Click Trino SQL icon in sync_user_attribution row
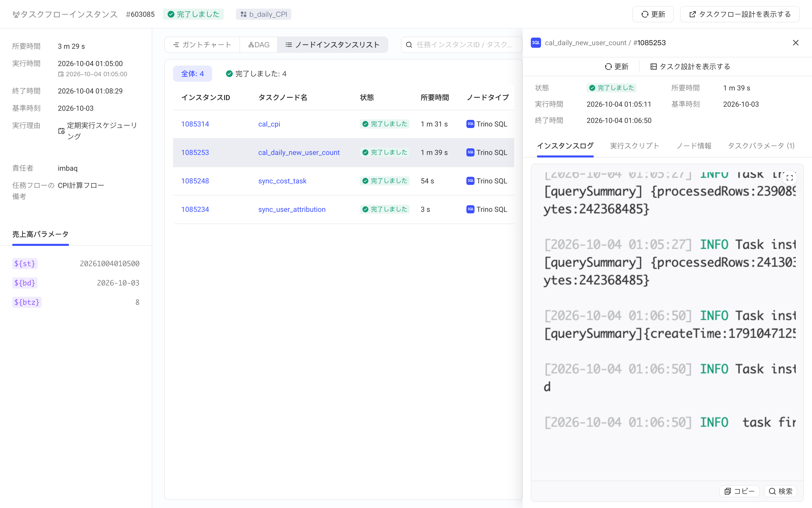This screenshot has height=508, width=812. tap(470, 209)
